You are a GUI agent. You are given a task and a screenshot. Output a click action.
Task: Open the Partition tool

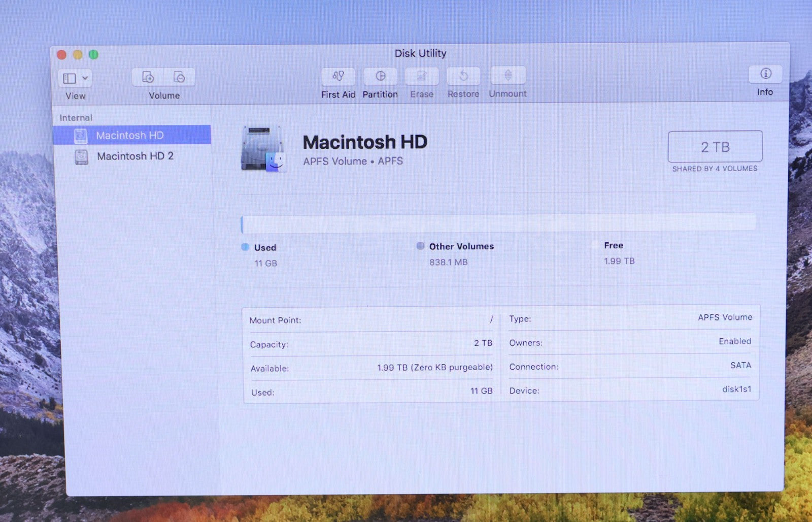(380, 77)
